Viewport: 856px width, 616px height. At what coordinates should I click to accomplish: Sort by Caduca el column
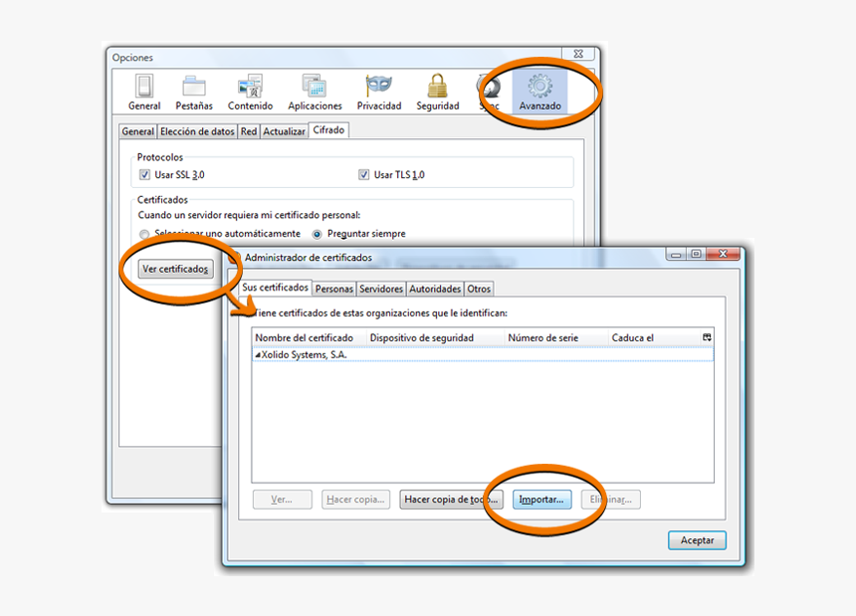tap(655, 337)
